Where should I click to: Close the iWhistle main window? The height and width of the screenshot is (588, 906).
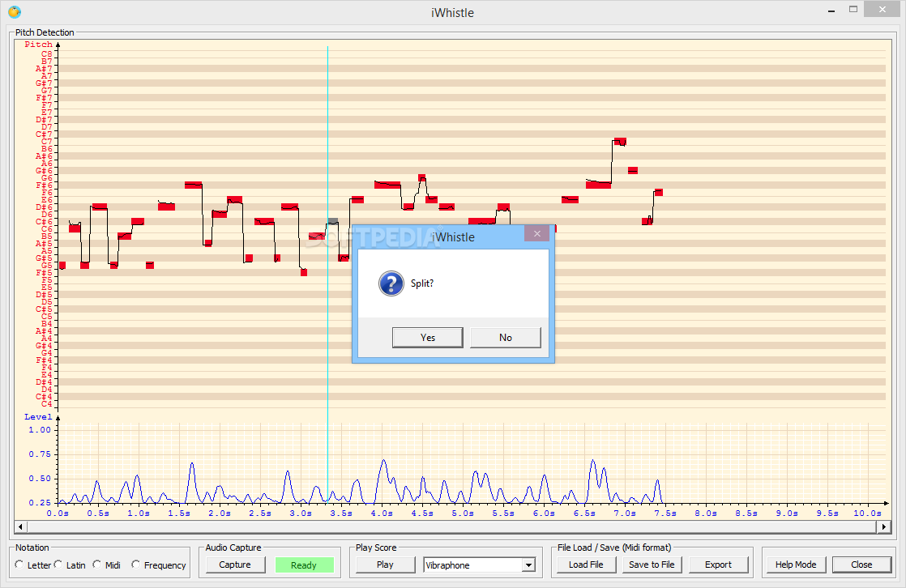click(882, 9)
